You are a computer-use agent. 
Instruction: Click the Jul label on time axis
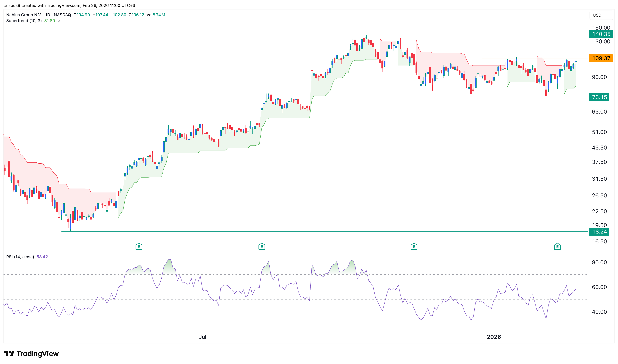[x=202, y=337]
